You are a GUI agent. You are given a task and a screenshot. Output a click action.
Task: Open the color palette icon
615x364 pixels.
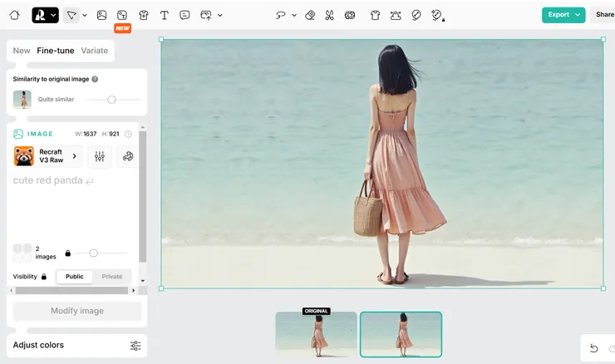[127, 156]
